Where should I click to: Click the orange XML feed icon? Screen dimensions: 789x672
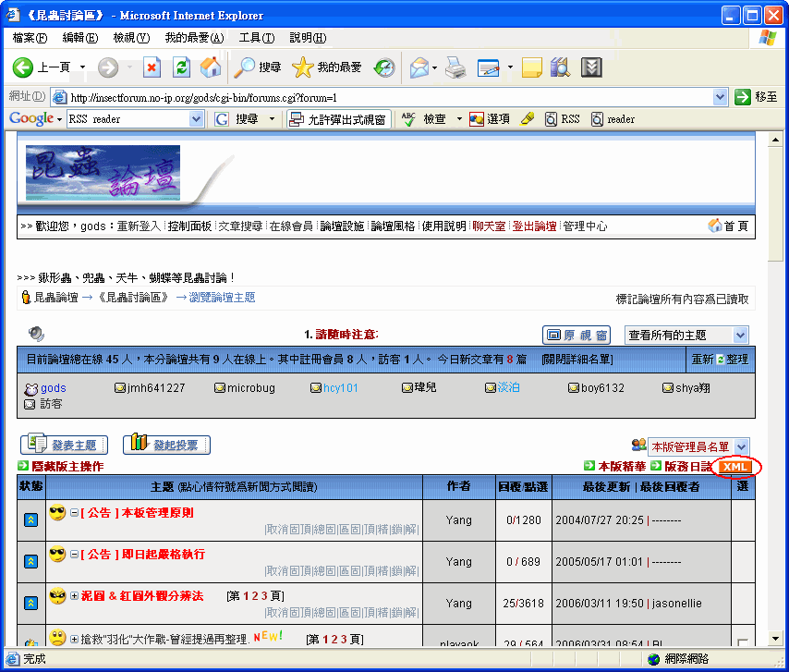[x=735, y=467]
